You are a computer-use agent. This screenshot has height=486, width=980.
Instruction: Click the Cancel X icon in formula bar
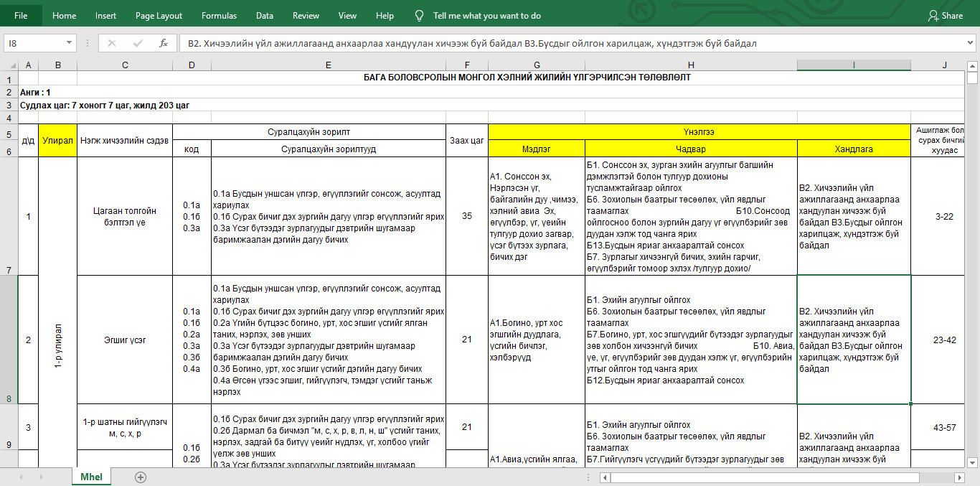pyautogui.click(x=112, y=43)
